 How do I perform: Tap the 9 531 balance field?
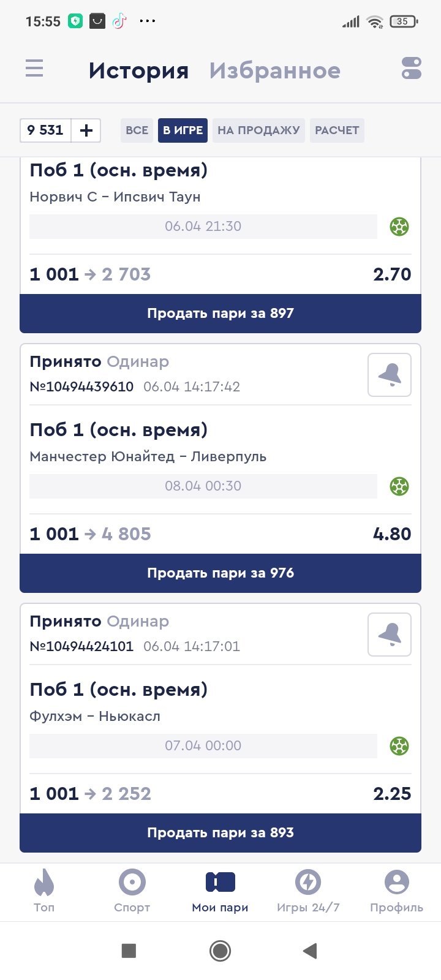click(45, 130)
